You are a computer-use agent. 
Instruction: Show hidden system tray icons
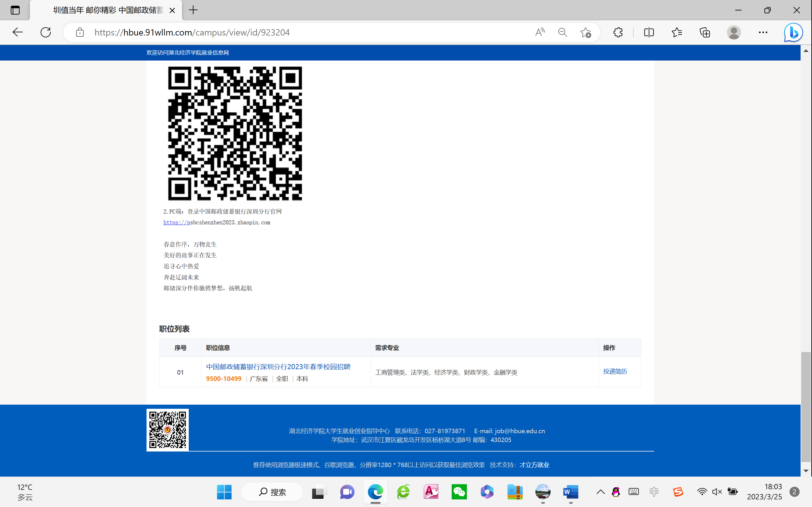tap(601, 492)
